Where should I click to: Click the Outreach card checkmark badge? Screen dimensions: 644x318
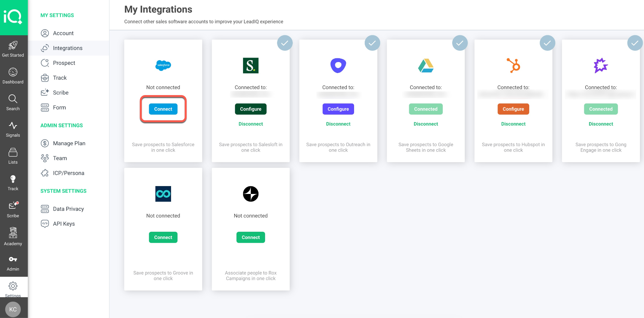pos(372,43)
